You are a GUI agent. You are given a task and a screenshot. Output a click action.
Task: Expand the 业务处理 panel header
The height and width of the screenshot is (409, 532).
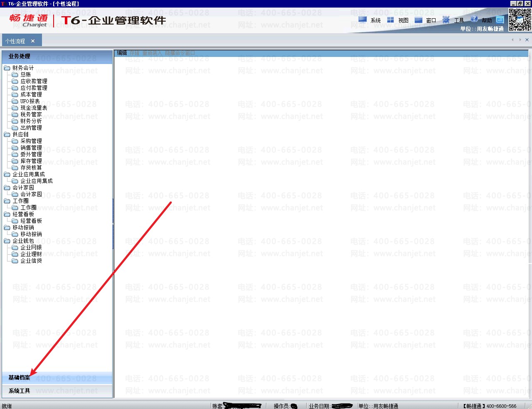(57, 57)
